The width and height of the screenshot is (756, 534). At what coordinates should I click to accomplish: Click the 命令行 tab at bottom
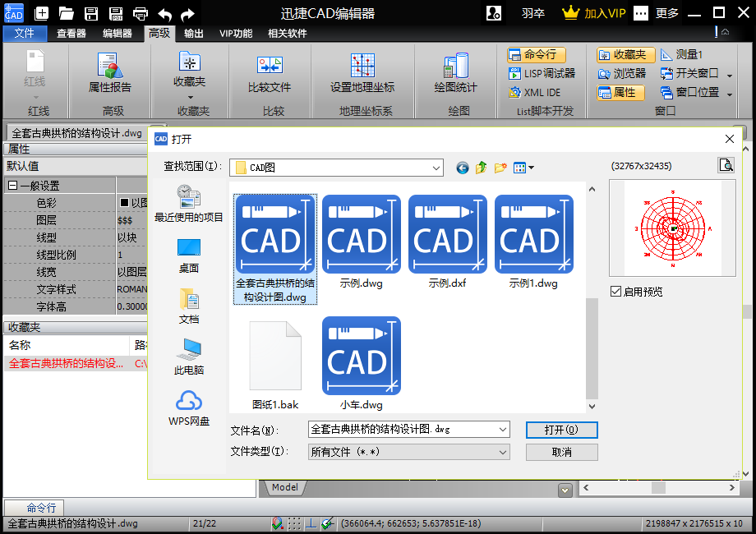click(x=35, y=508)
